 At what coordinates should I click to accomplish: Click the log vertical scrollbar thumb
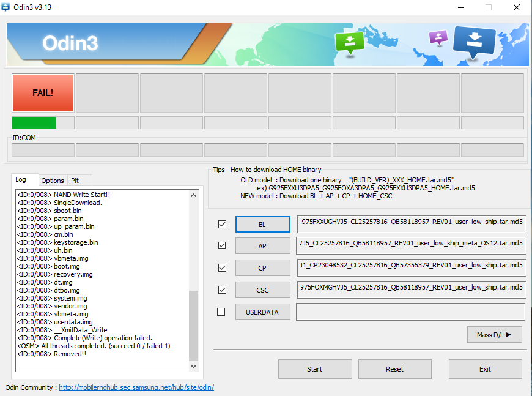[x=193, y=326]
